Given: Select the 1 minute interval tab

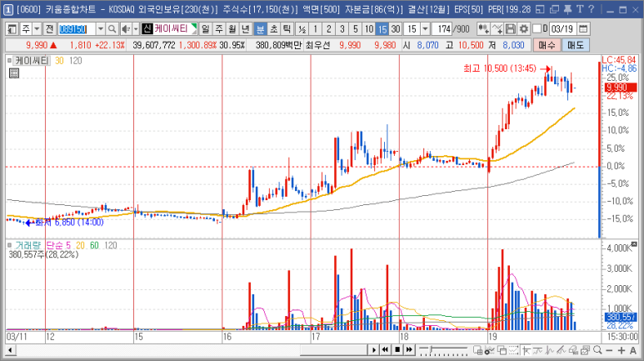Looking at the screenshot, I should 315,29.
